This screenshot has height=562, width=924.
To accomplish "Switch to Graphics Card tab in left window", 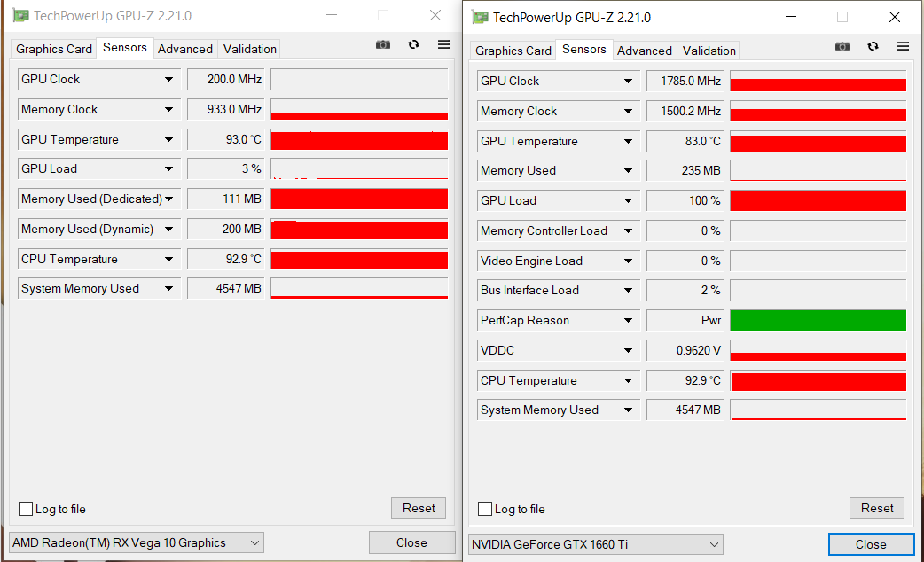I will click(54, 49).
